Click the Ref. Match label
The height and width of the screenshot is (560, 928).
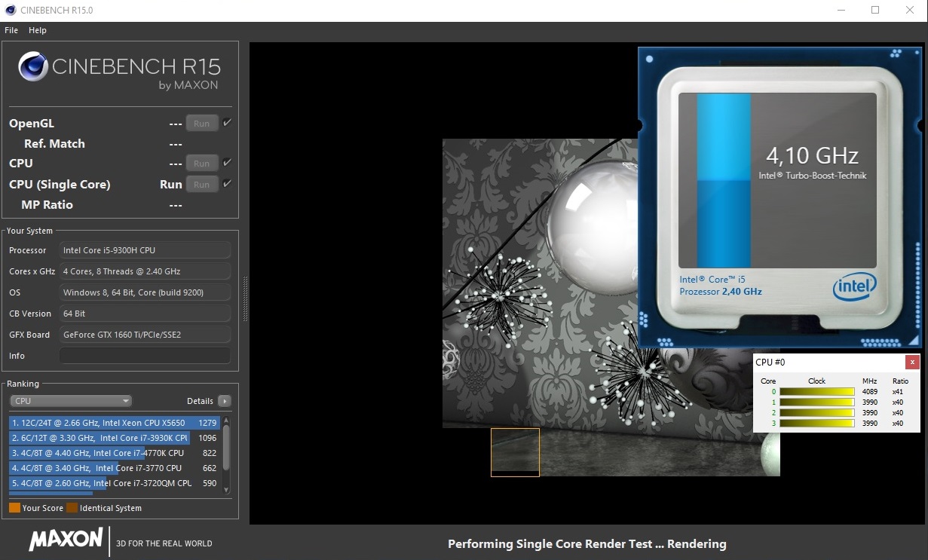pyautogui.click(x=54, y=144)
